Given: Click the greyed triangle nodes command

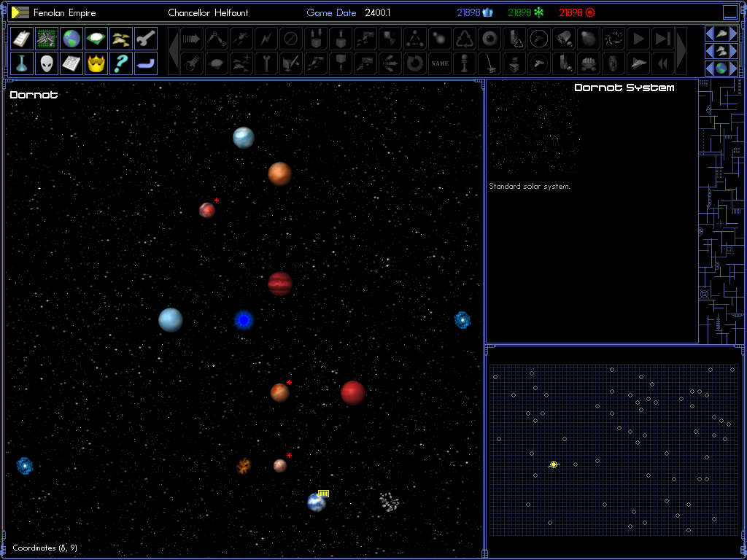Looking at the screenshot, I should (415, 39).
